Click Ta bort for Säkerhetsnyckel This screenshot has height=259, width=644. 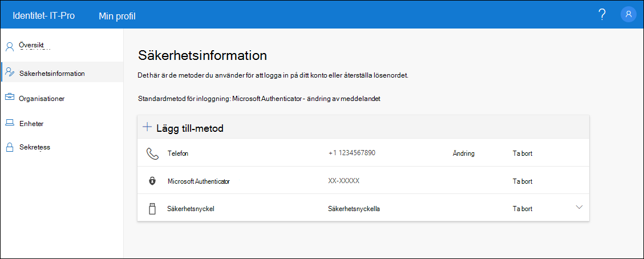click(523, 209)
